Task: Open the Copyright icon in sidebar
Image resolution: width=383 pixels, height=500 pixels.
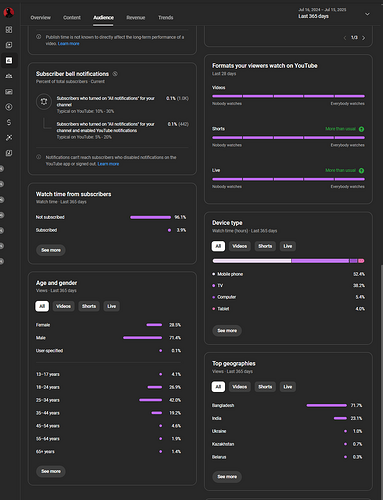Action: coord(9,107)
